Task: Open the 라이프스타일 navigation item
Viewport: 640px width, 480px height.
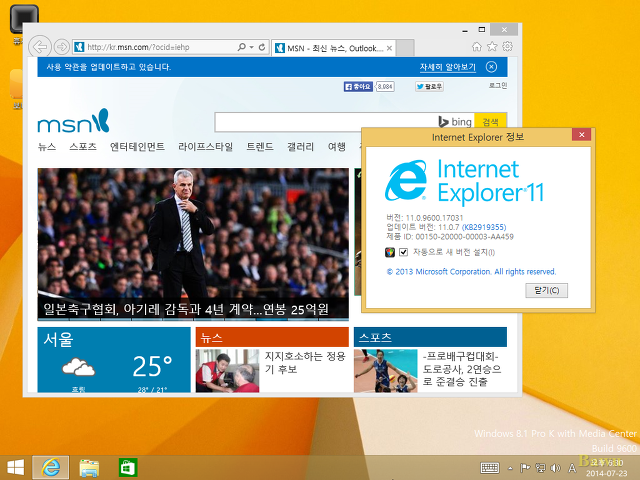Action: pos(205,147)
